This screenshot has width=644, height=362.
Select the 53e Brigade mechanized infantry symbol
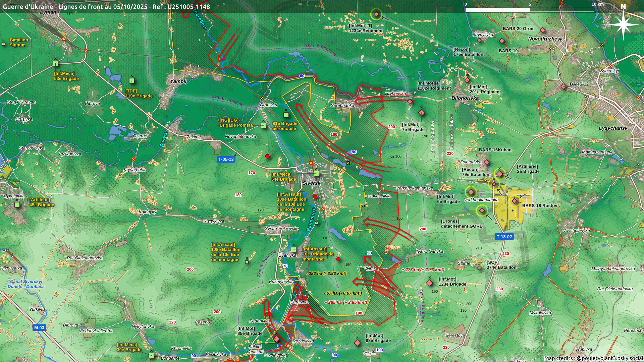click(56, 64)
